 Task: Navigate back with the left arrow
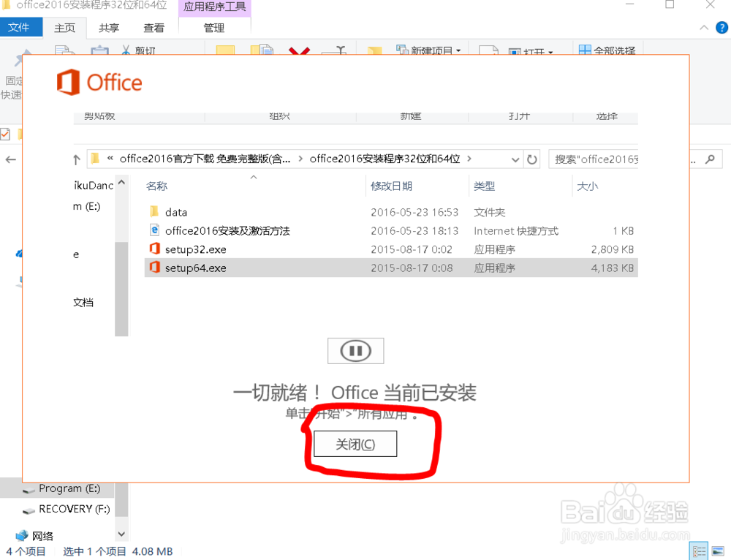tap(11, 160)
